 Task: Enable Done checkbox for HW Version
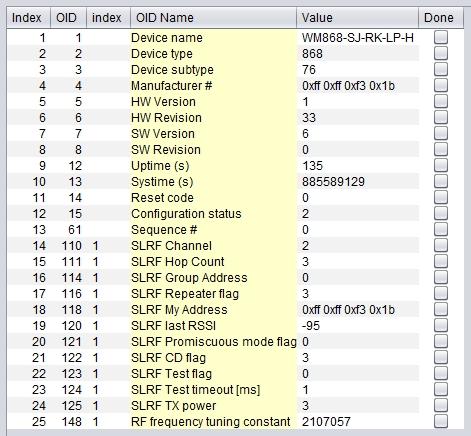(x=441, y=101)
